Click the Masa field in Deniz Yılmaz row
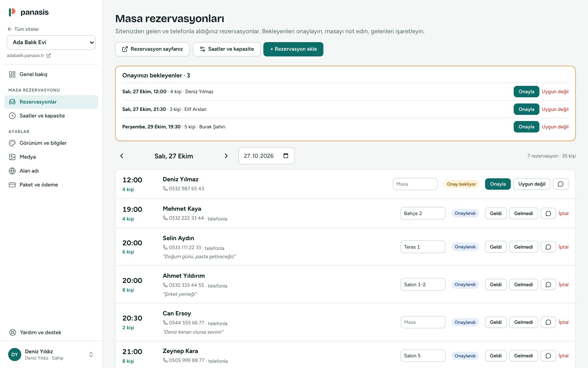The height and width of the screenshot is (368, 588). coord(415,184)
